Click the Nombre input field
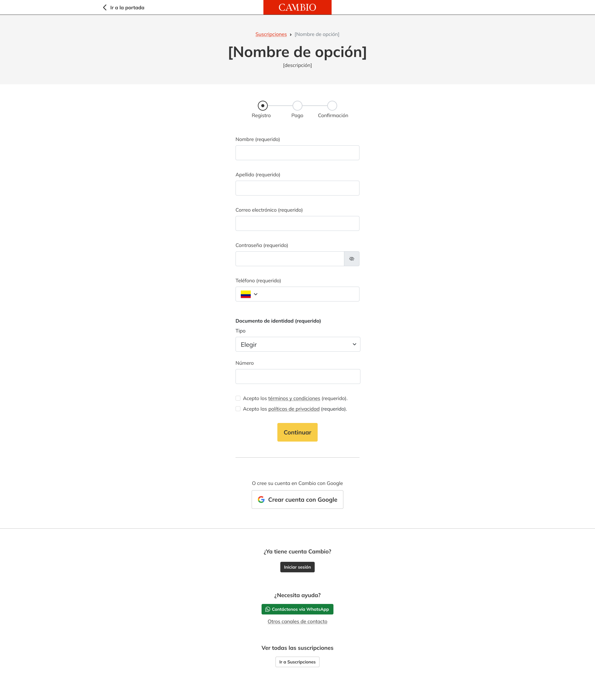Viewport: 595px width, 700px height. tap(297, 153)
